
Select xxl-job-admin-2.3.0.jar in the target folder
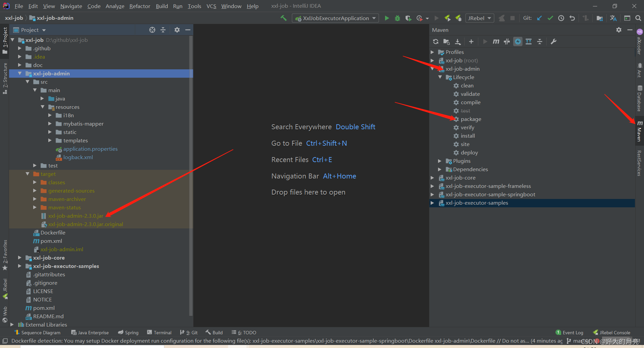pos(75,216)
